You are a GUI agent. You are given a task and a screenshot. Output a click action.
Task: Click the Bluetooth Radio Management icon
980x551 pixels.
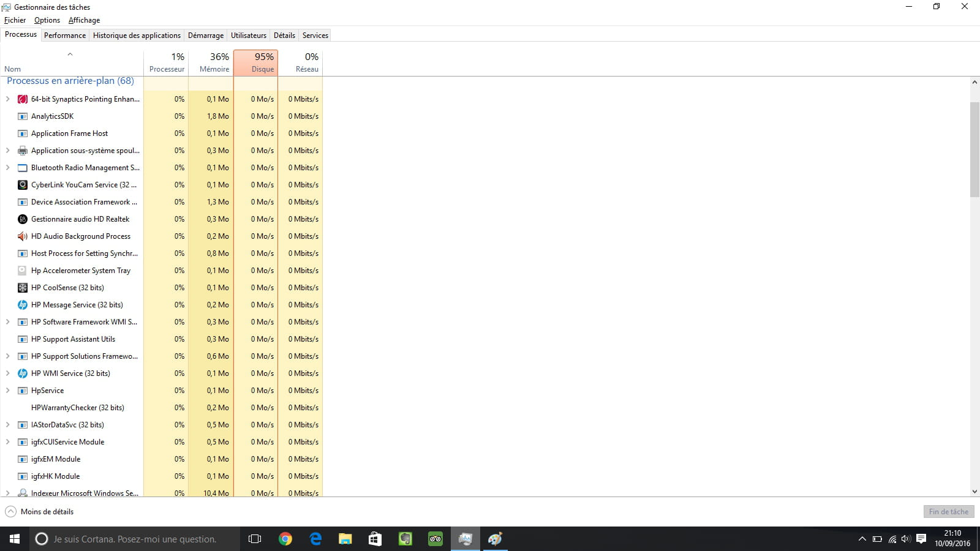pyautogui.click(x=23, y=168)
